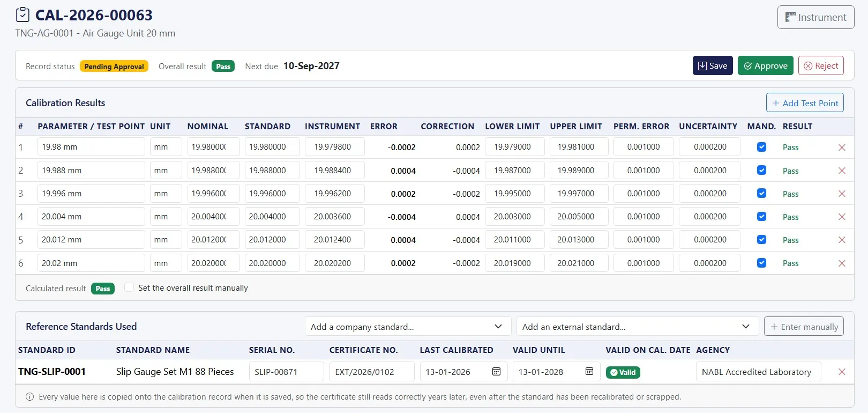Click the Valid badge for TNG-SLIP-0001

pyautogui.click(x=623, y=372)
